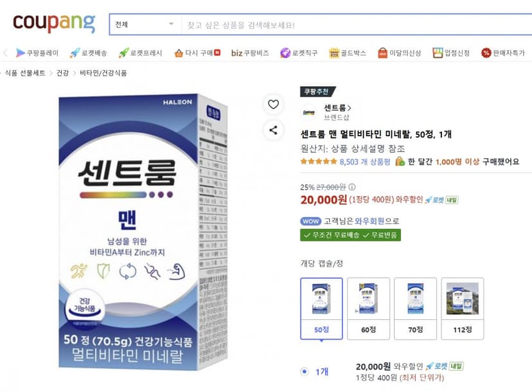Image resolution: width=532 pixels, height=392 pixels.
Task: Click the Centrum brand shop logo
Action: pos(309,112)
